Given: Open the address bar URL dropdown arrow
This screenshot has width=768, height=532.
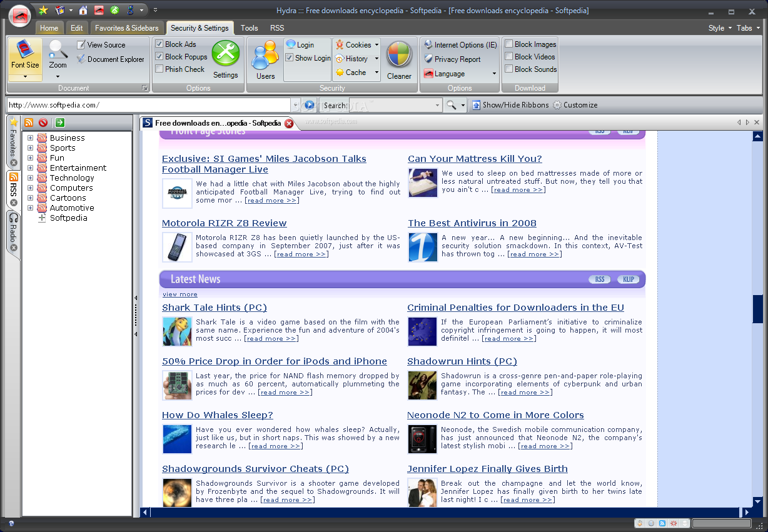Looking at the screenshot, I should [295, 105].
